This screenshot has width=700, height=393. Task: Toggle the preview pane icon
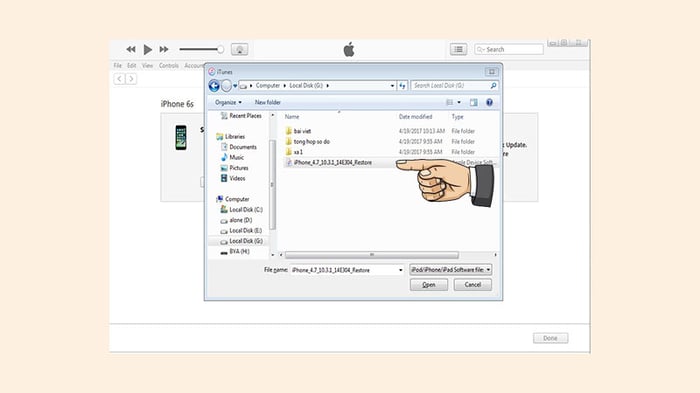tap(474, 103)
